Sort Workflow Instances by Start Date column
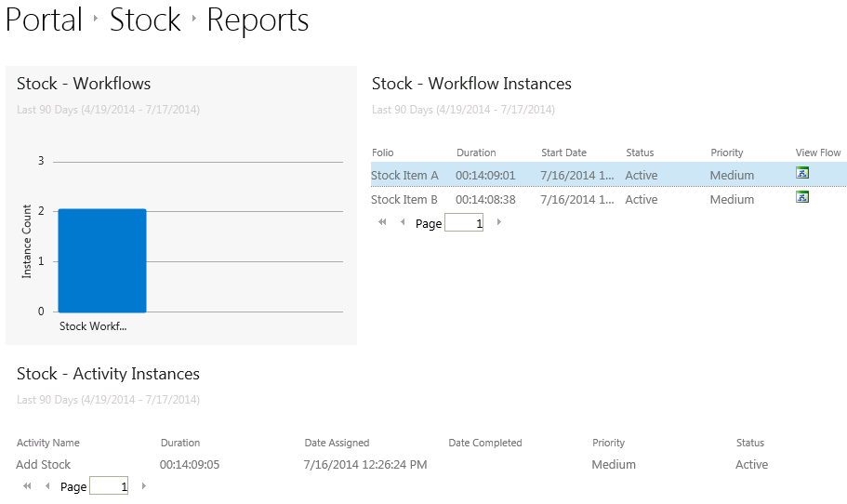Image resolution: width=847 pixels, height=504 pixels. pyautogui.click(x=563, y=153)
